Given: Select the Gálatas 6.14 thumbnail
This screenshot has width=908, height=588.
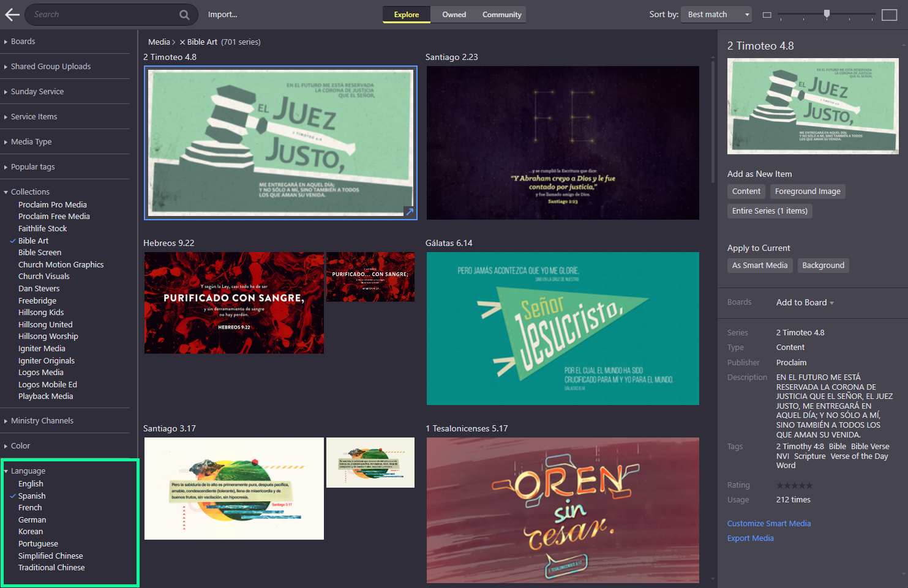Looking at the screenshot, I should pyautogui.click(x=563, y=329).
